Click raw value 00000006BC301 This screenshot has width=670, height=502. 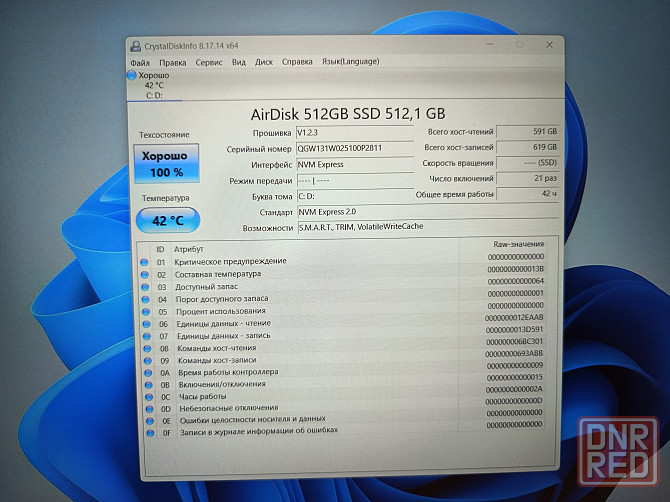(x=514, y=342)
